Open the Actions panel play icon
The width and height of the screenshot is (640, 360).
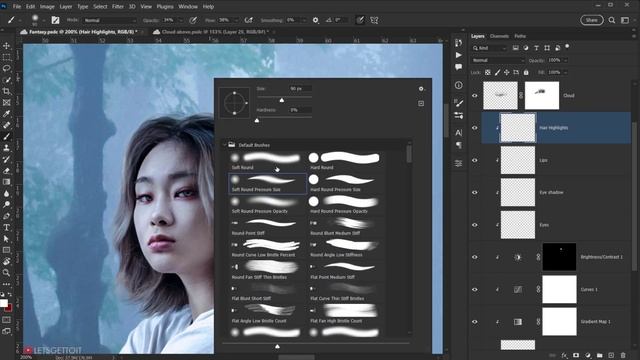[459, 55]
